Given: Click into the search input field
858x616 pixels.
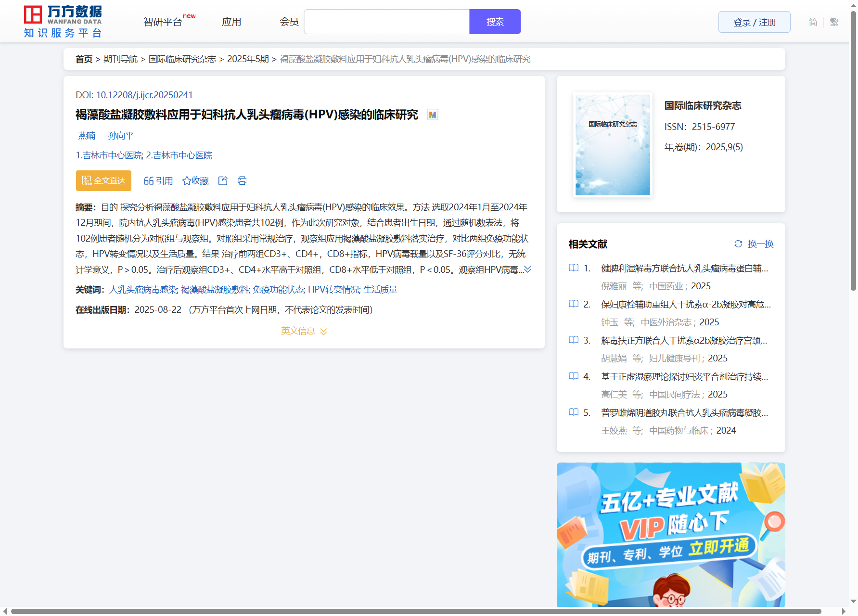Looking at the screenshot, I should [x=386, y=22].
